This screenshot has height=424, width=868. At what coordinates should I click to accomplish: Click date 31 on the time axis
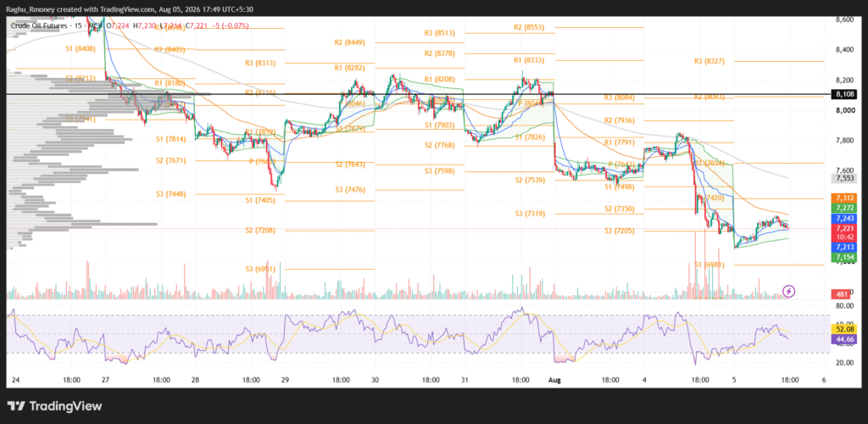465,380
